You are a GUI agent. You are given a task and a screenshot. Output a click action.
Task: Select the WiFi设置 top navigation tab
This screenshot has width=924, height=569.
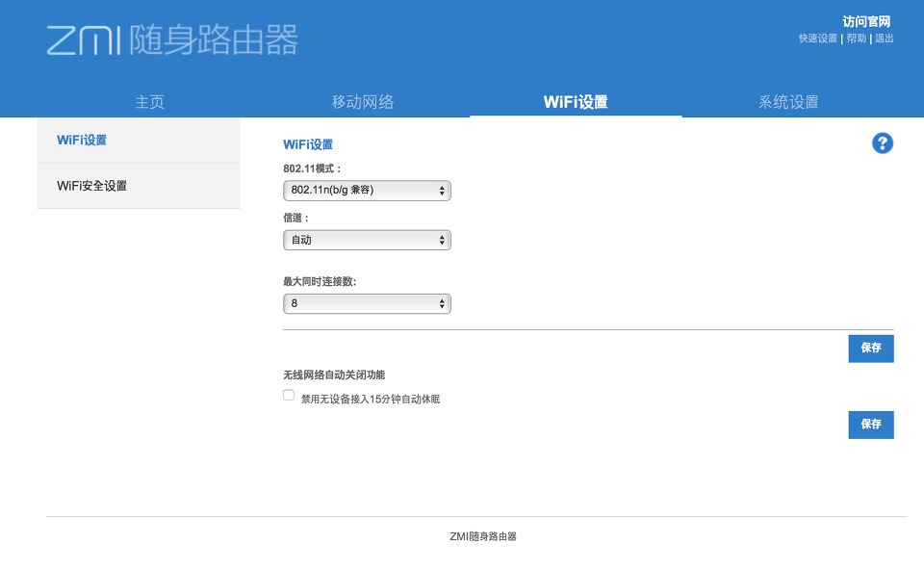point(576,102)
